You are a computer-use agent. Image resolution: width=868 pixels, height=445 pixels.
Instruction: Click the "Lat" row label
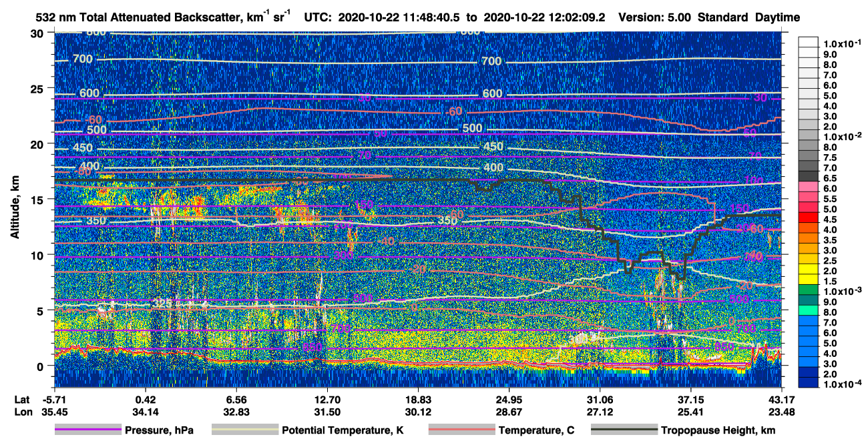pyautogui.click(x=22, y=400)
